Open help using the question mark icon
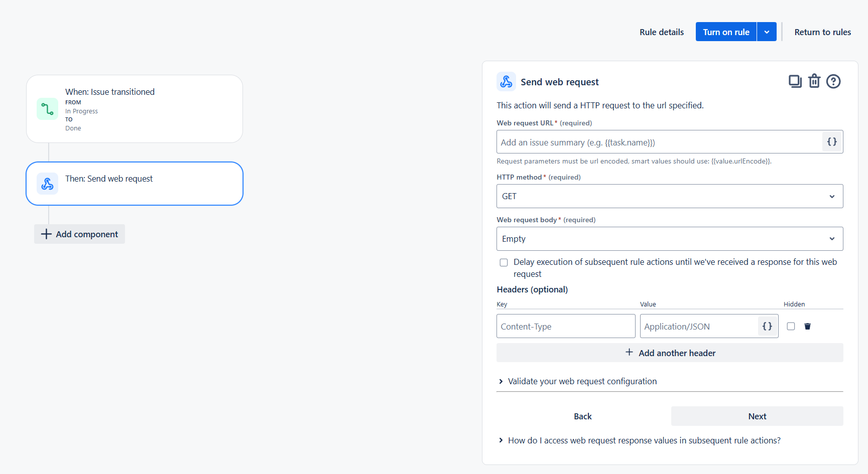The width and height of the screenshot is (868, 474). pyautogui.click(x=833, y=81)
